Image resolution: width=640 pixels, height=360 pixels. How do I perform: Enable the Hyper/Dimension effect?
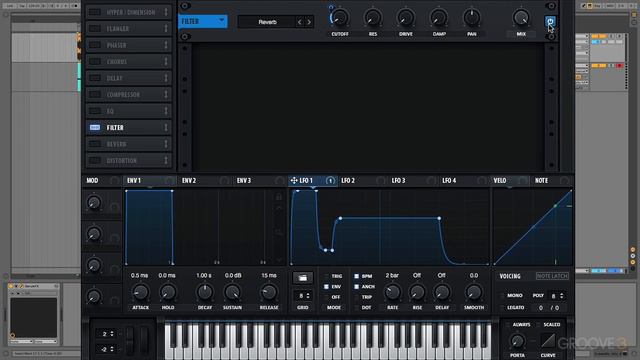(95, 12)
